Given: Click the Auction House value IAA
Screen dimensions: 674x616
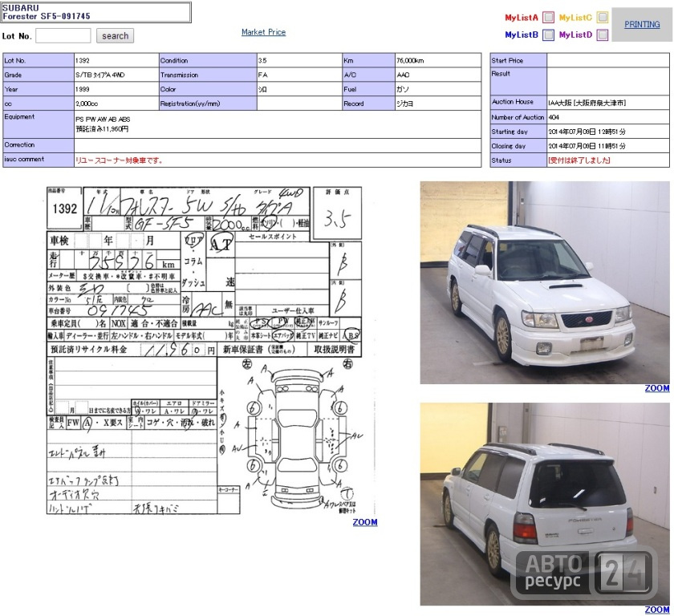Looking at the screenshot, I should click(587, 103).
